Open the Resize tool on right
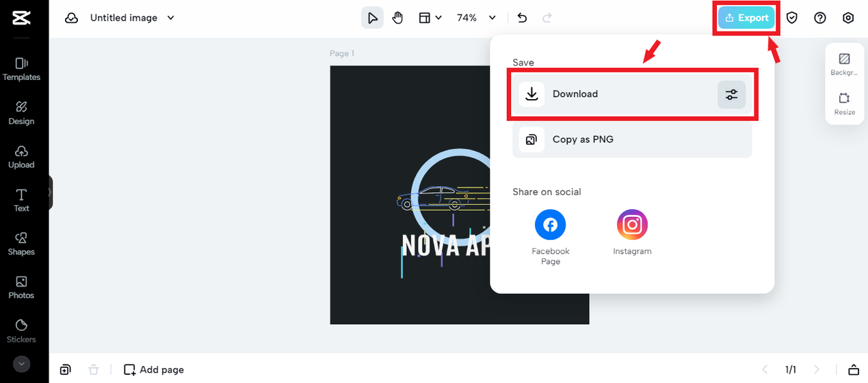This screenshot has width=868, height=383. click(x=844, y=104)
